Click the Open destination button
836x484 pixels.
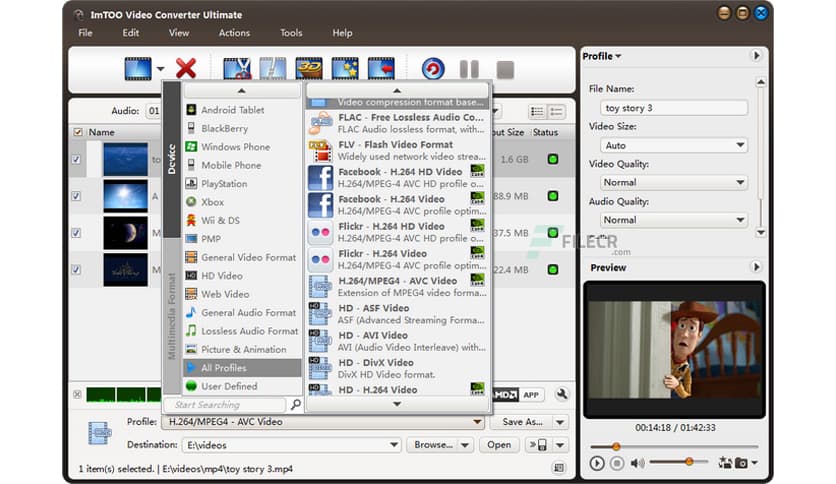click(x=499, y=445)
